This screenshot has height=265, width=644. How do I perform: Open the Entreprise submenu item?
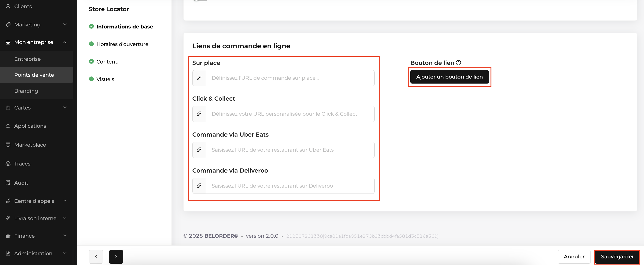[x=36, y=59]
